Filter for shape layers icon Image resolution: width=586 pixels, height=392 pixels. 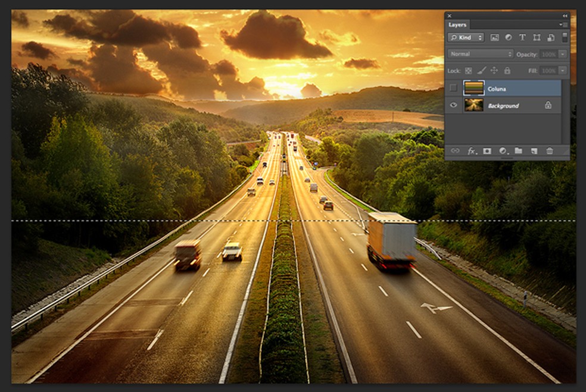click(537, 37)
